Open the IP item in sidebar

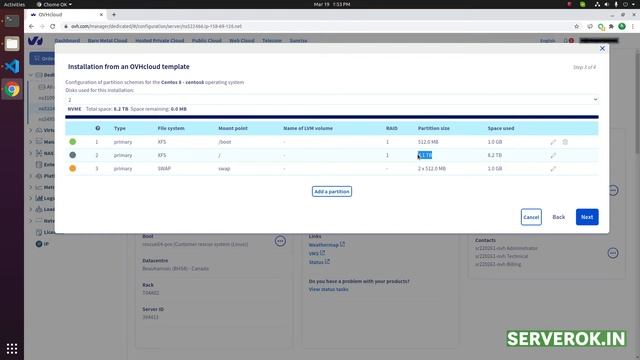click(46, 244)
